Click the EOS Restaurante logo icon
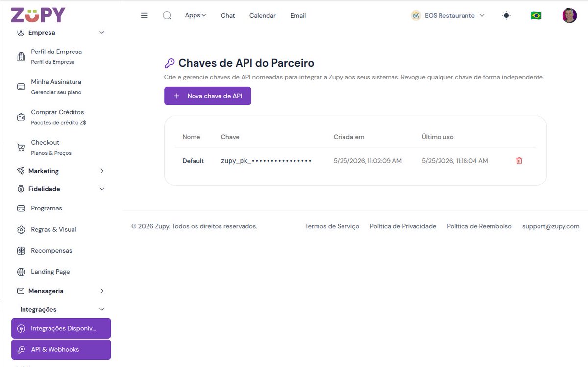This screenshot has width=588, height=367. (x=416, y=15)
